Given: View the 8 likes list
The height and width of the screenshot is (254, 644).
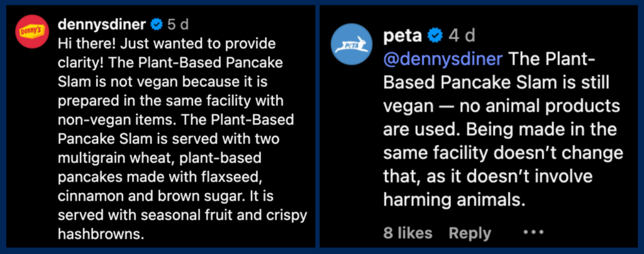Looking at the screenshot, I should (408, 233).
